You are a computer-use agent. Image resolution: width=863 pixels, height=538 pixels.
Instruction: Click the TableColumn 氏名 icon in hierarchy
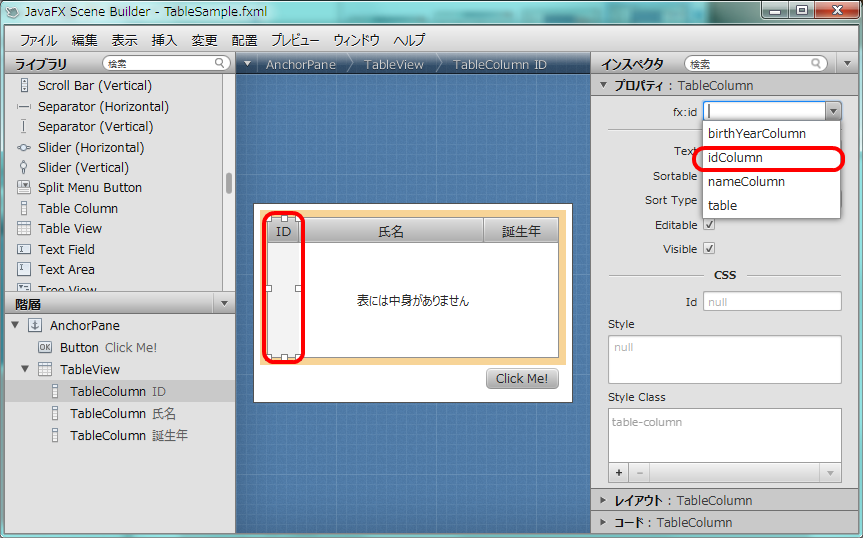[54, 413]
